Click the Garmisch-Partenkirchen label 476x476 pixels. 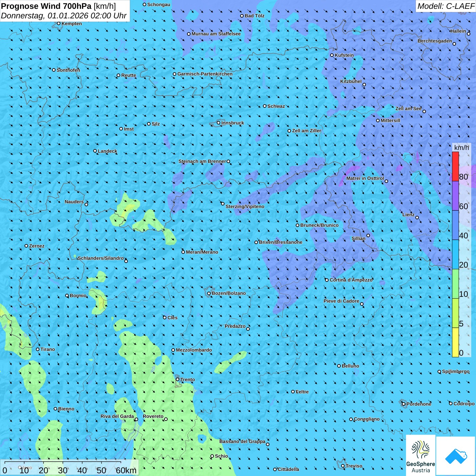tap(205, 74)
